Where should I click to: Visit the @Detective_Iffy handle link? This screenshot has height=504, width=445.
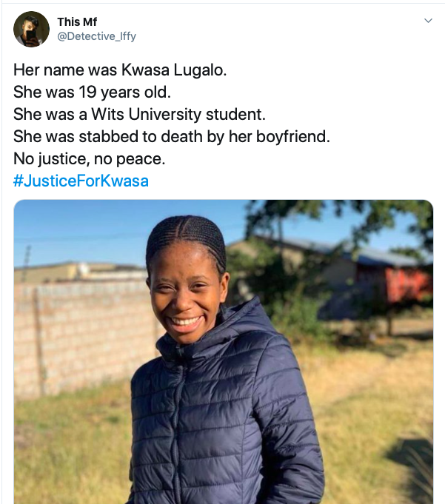(96, 36)
